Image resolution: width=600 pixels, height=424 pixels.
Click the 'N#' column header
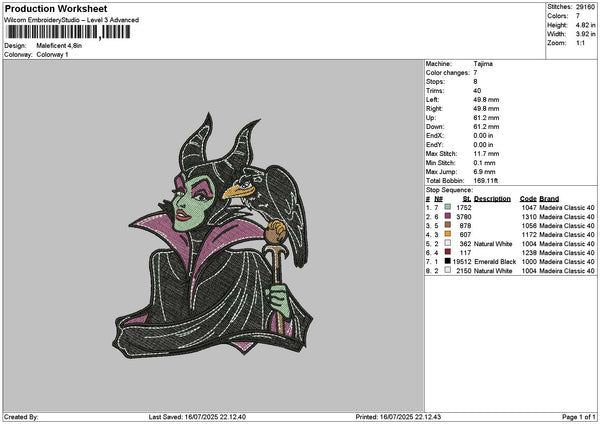point(439,199)
